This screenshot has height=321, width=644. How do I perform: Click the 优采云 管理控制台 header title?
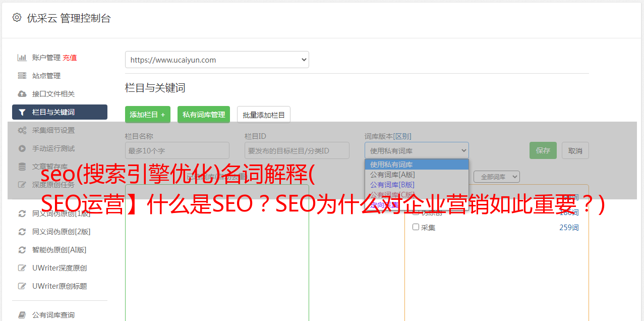pyautogui.click(x=69, y=18)
